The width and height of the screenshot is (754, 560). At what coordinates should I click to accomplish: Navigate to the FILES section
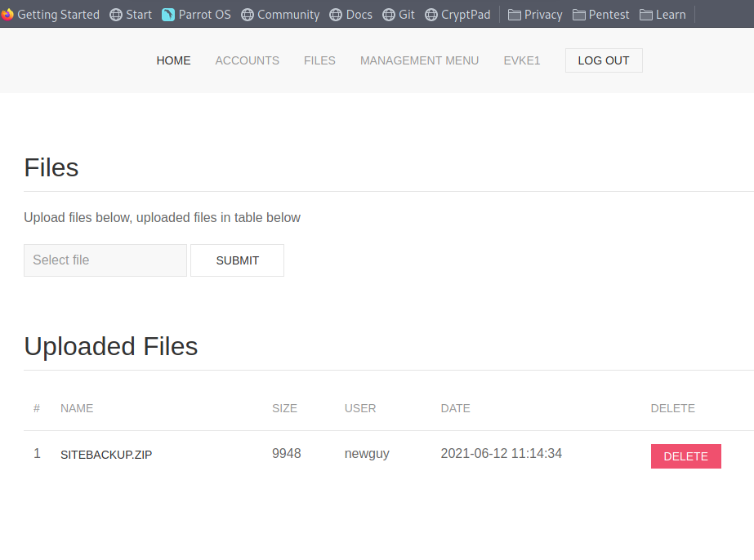tap(319, 60)
